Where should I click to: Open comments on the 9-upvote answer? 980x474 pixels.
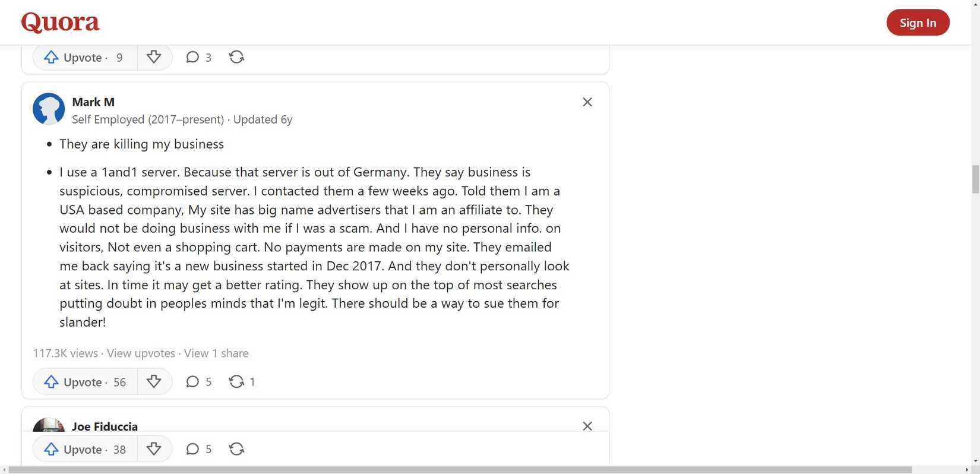(x=198, y=57)
